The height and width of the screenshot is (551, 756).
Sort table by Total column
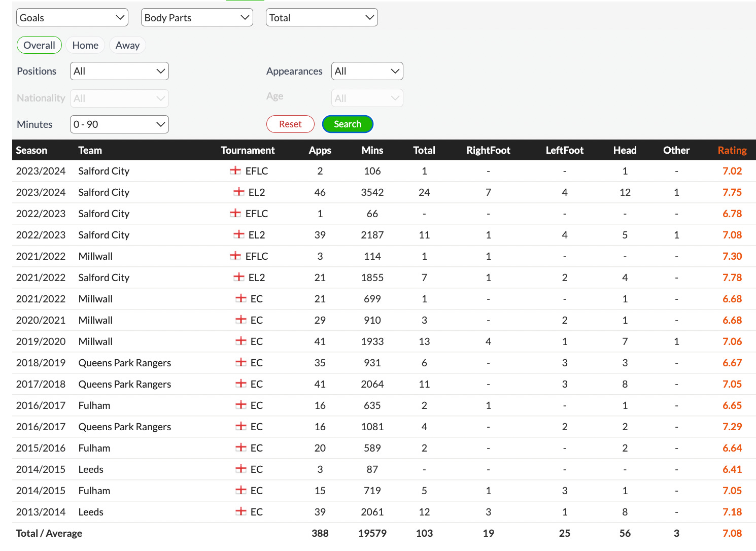[424, 150]
